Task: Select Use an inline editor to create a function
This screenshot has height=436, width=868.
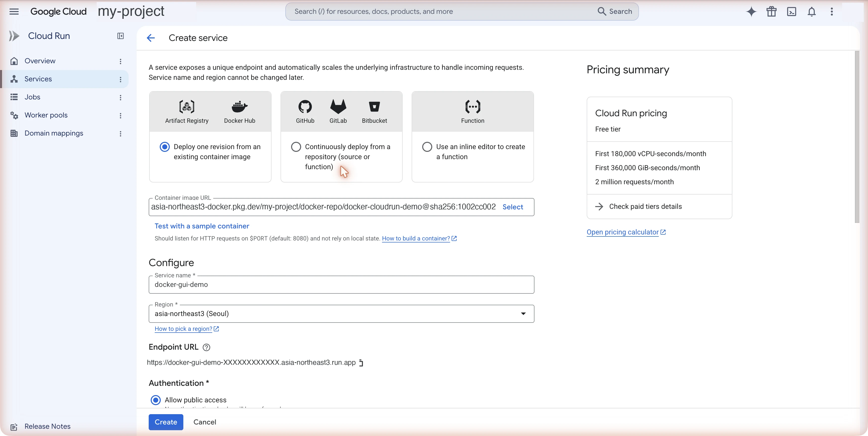Action: click(x=427, y=147)
